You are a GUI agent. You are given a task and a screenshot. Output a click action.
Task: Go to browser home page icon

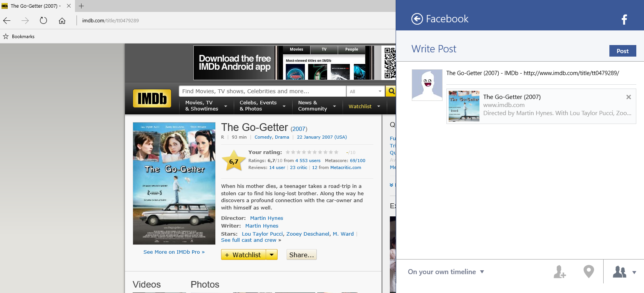(x=62, y=20)
